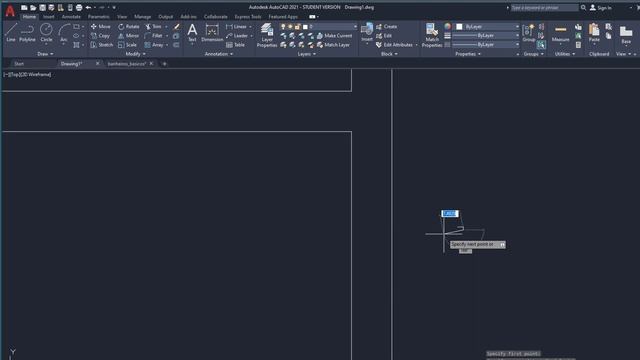The height and width of the screenshot is (360, 640).
Task: Switch to the Manage ribbon tab
Action: 142,17
